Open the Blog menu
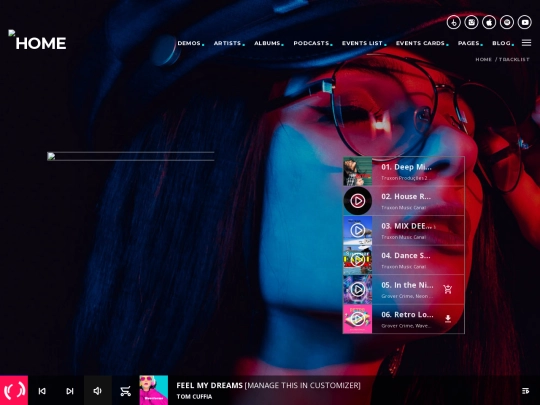This screenshot has height=405, width=540. tap(501, 43)
